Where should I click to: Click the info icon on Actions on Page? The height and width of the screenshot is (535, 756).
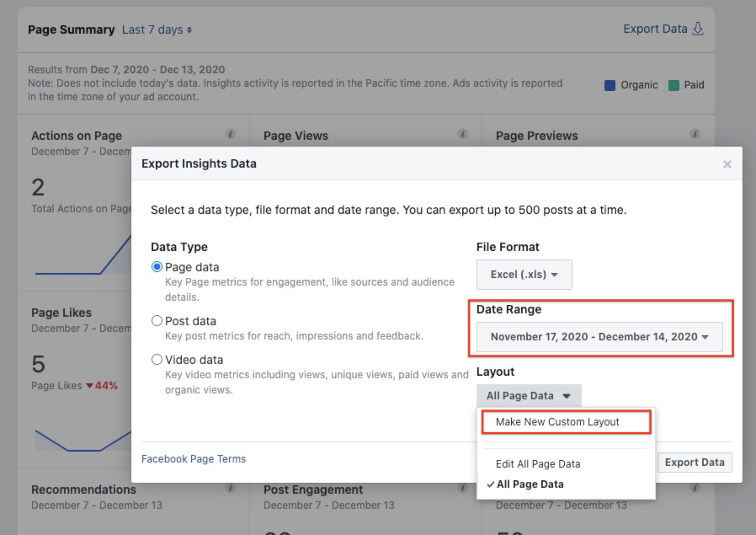point(231,134)
